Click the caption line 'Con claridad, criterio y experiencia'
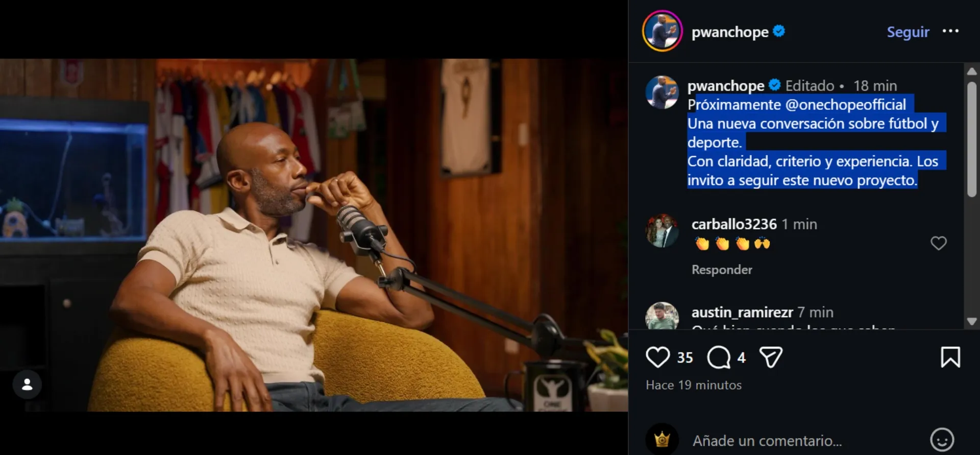Image resolution: width=980 pixels, height=455 pixels. [800, 161]
